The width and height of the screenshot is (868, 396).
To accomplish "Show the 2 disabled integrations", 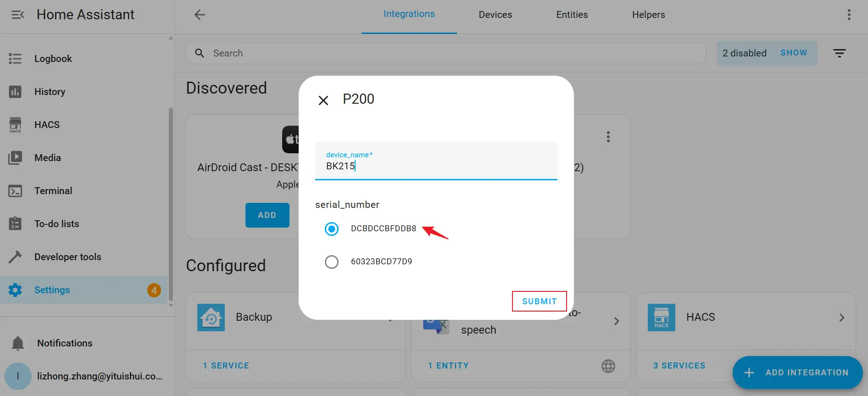I will pos(793,53).
